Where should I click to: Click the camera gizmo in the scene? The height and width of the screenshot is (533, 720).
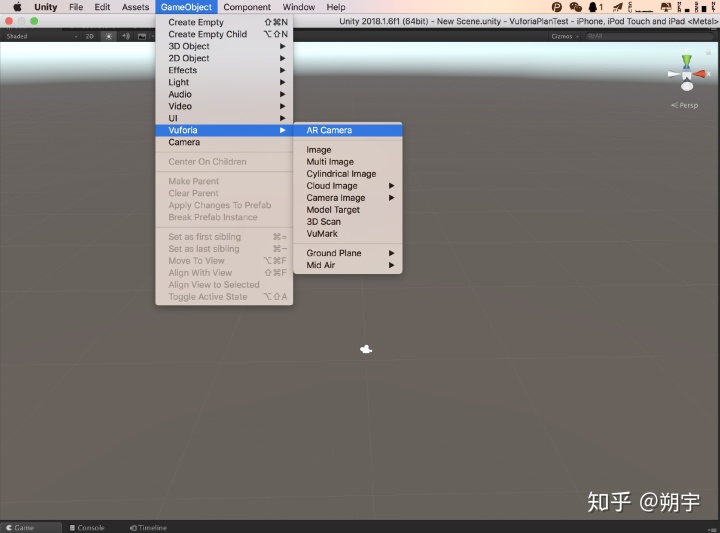[366, 349]
